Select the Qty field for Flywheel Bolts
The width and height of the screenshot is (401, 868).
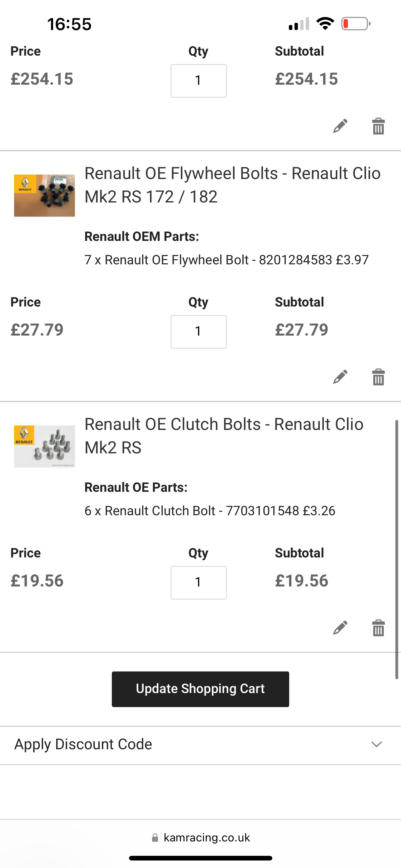pyautogui.click(x=198, y=332)
